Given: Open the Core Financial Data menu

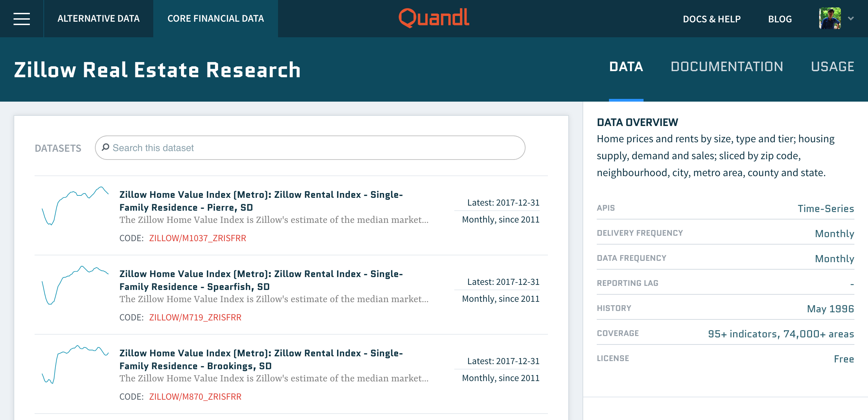Looking at the screenshot, I should pos(216,19).
